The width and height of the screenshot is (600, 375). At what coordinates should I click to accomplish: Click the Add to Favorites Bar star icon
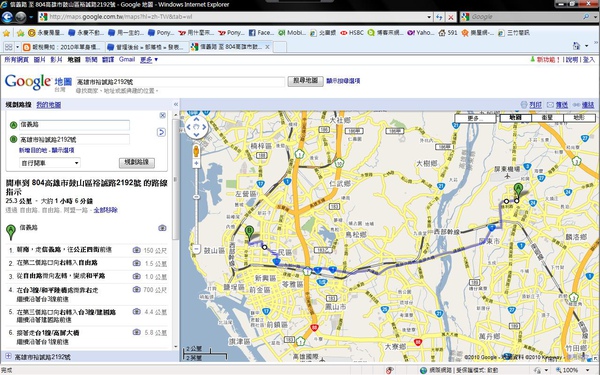[x=20, y=33]
